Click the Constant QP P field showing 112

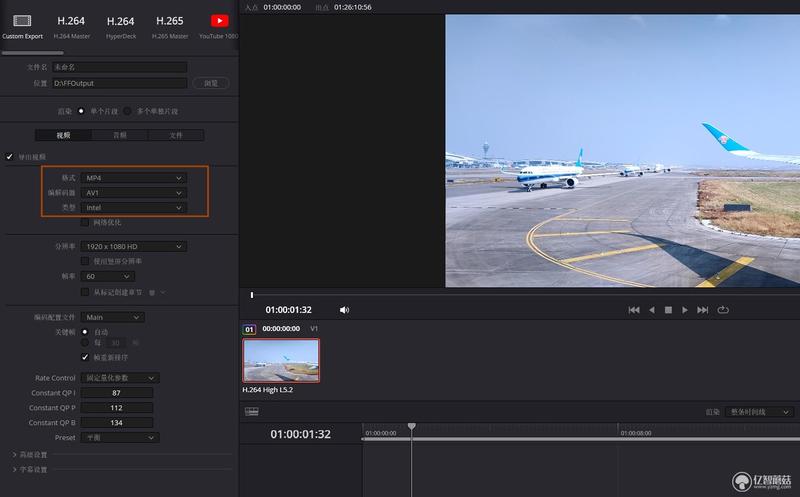[x=117, y=408]
